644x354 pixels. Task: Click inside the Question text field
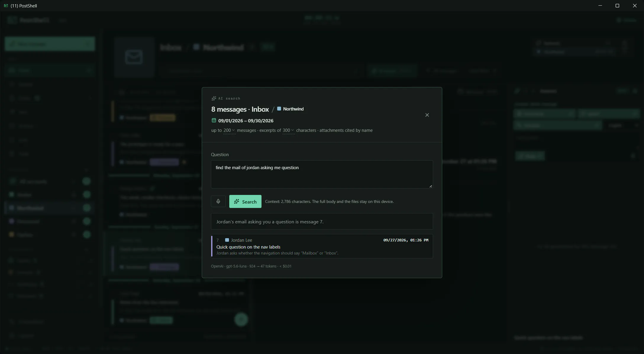click(322, 174)
